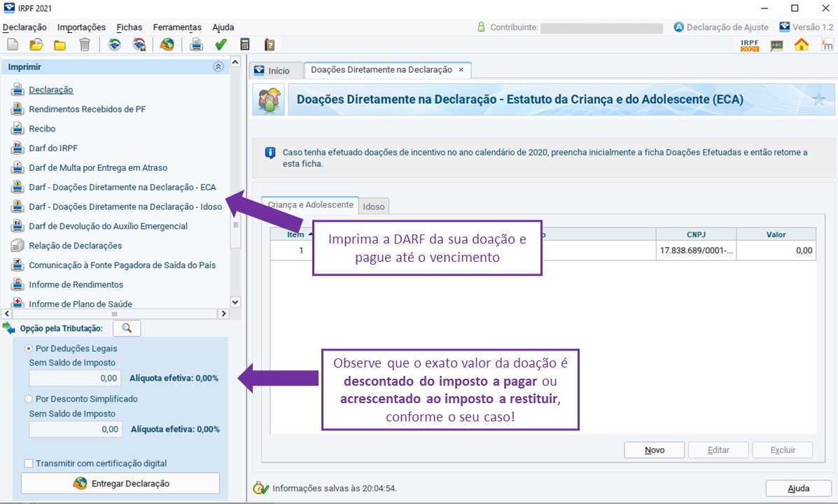Image resolution: width=838 pixels, height=504 pixels.
Task: Click the Item column sort arrow
Action: [x=311, y=234]
